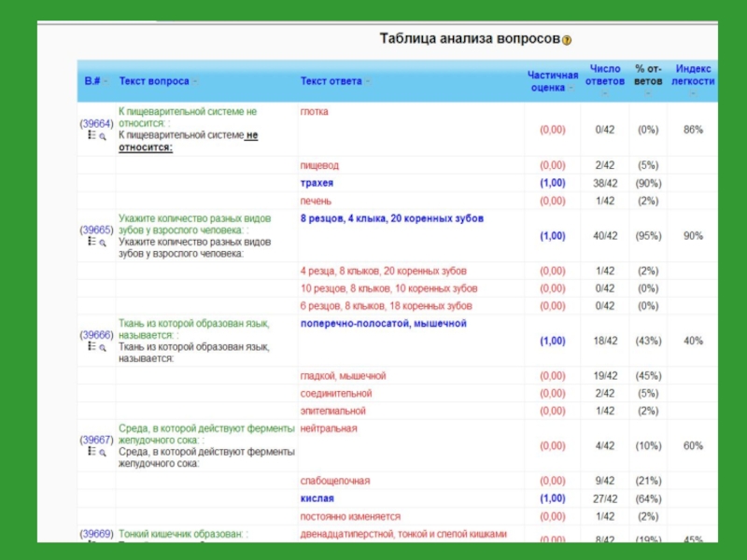Preview question 39665 with the magnifier icon
Image resolution: width=747 pixels, height=560 pixels.
tap(103, 243)
